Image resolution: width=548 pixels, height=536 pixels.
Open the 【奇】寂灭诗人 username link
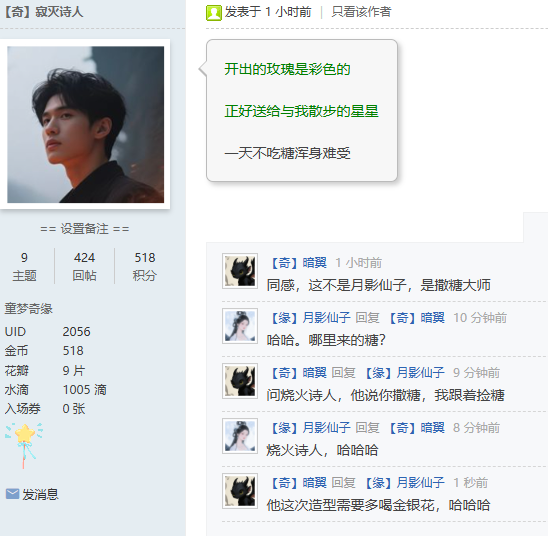(x=43, y=12)
